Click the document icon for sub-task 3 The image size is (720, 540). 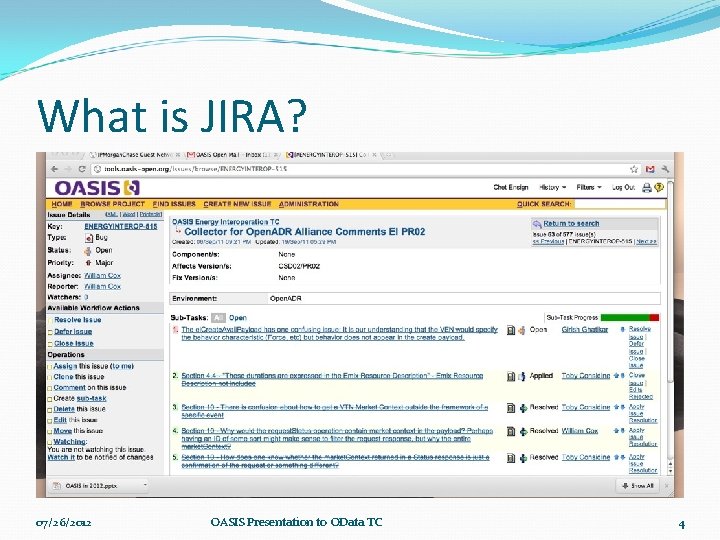pos(511,408)
